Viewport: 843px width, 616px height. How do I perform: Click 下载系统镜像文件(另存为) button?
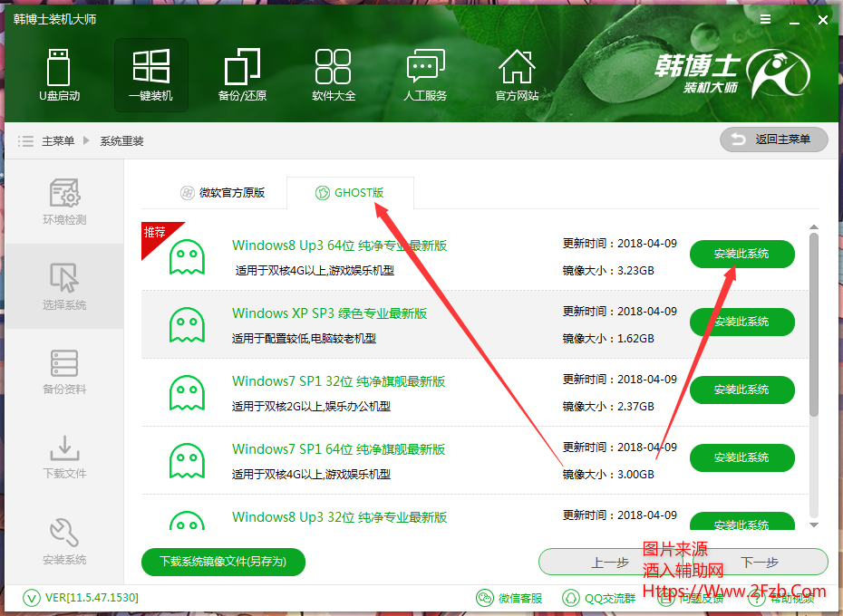coord(223,562)
